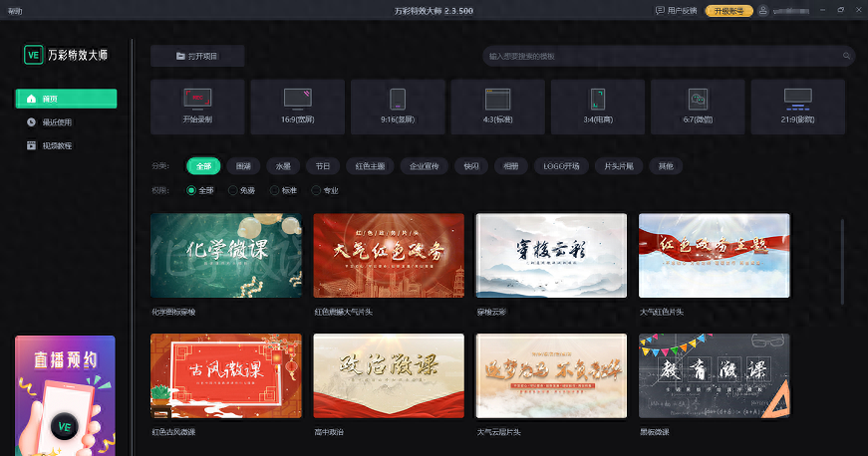Screen dimensions: 868x456
Task: Click the template list vertical scrollbar
Action: pos(842,262)
